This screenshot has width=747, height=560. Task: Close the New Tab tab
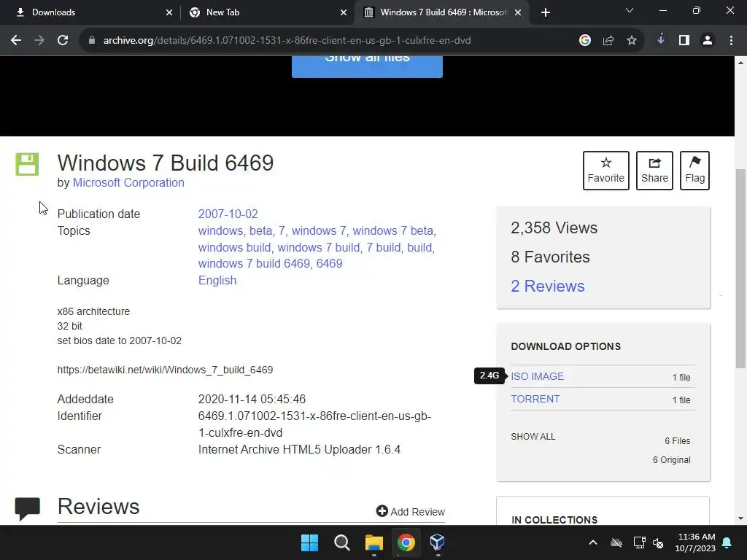pyautogui.click(x=344, y=12)
